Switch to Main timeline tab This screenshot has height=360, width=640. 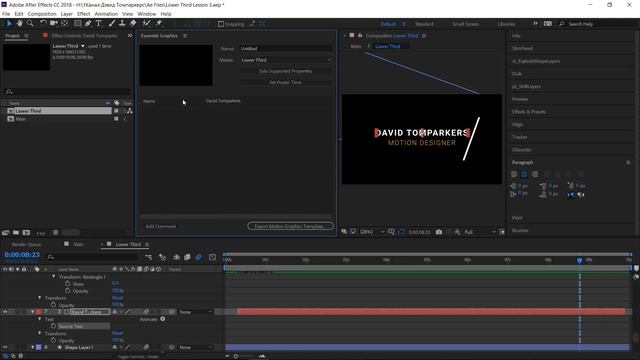tap(78, 244)
